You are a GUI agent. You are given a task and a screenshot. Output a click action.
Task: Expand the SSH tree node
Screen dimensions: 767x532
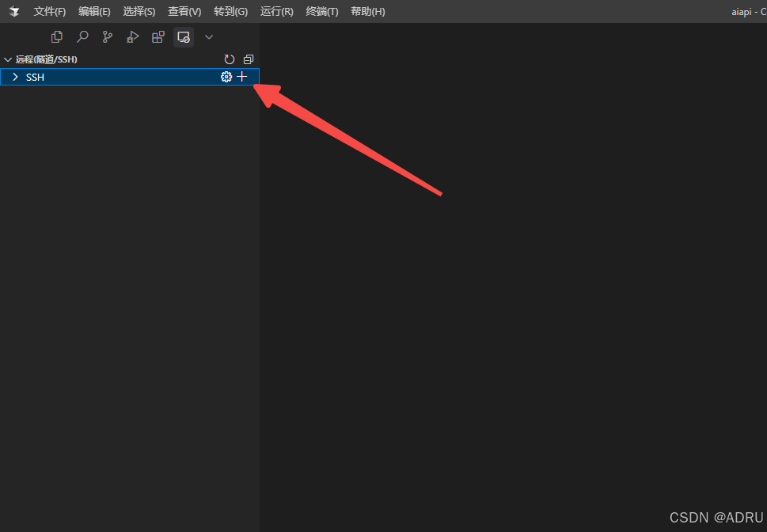15,77
